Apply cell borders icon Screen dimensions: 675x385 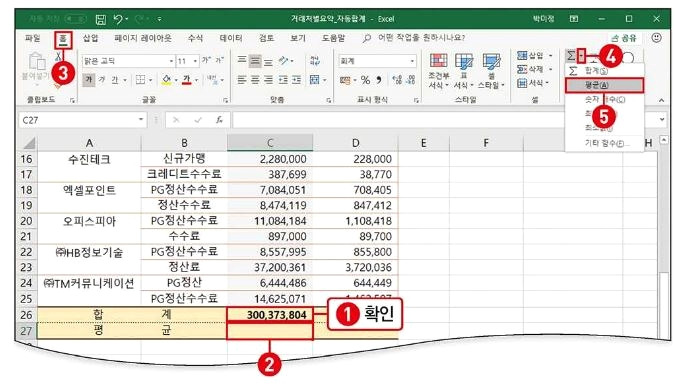click(140, 80)
